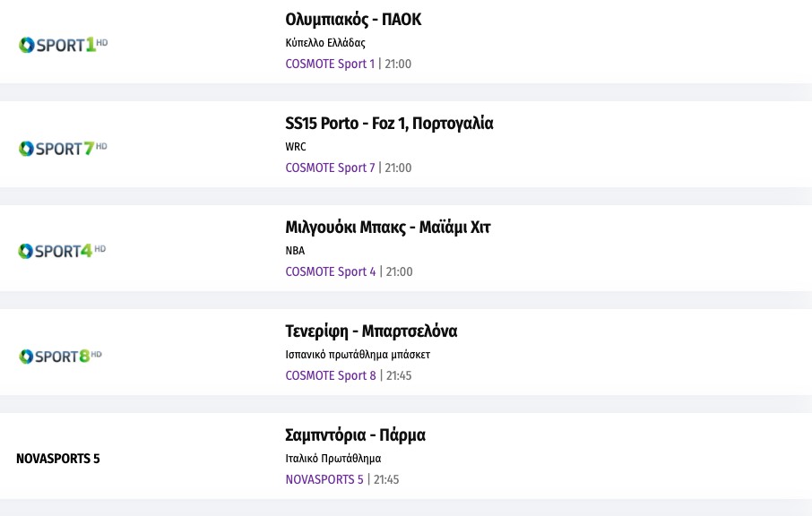Click the COSMOTE Sport 8 HD logo
This screenshot has width=812, height=516.
coord(61,357)
